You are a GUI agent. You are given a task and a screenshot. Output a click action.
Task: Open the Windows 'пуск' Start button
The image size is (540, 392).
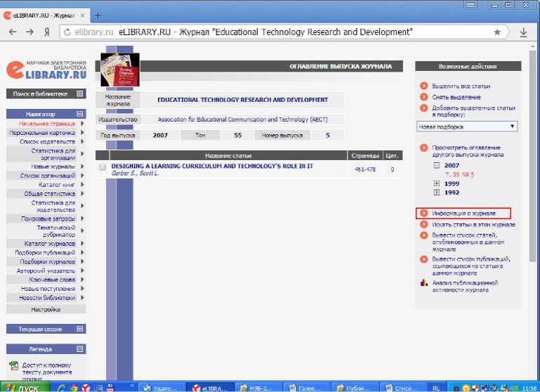pos(24,388)
